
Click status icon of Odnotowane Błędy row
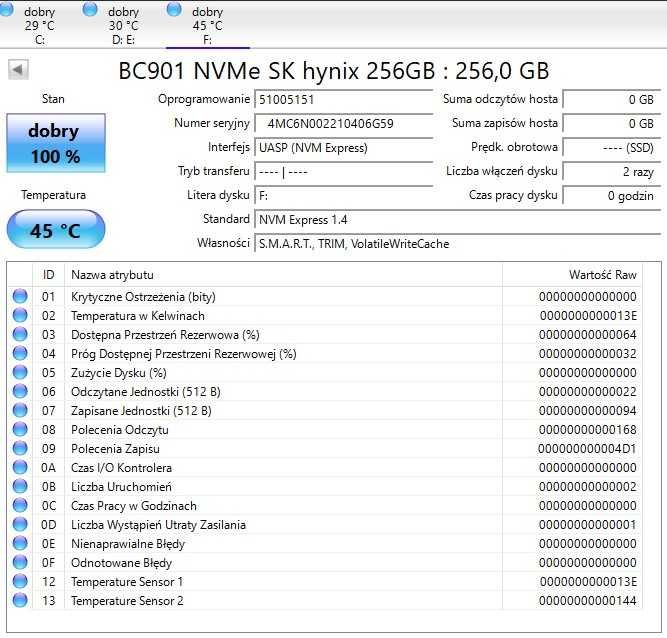click(x=20, y=562)
